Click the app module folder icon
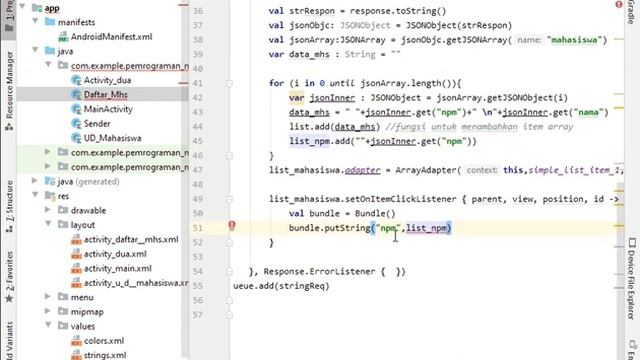Viewport: 640px width, 360px height. click(x=37, y=7)
